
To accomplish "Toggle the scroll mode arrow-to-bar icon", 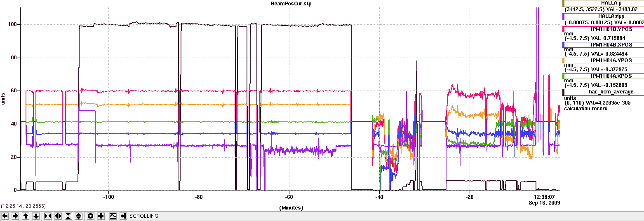I will click(123, 216).
